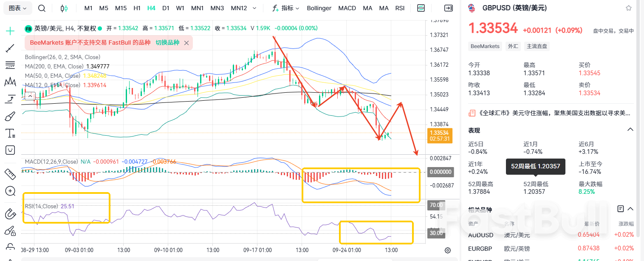The image size is (644, 261).
Task: Collapse the 表现 performance section
Action: click(630, 130)
